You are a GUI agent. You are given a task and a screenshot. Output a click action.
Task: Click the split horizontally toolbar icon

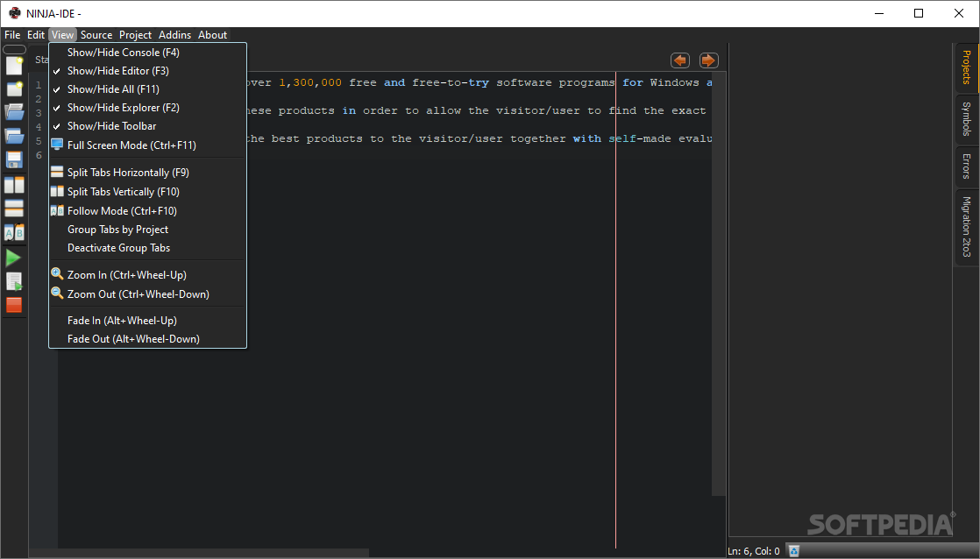coord(14,208)
